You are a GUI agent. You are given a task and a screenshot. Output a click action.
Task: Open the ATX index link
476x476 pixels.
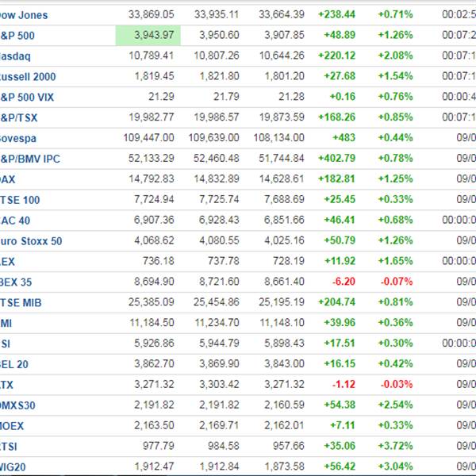[x=6, y=385]
